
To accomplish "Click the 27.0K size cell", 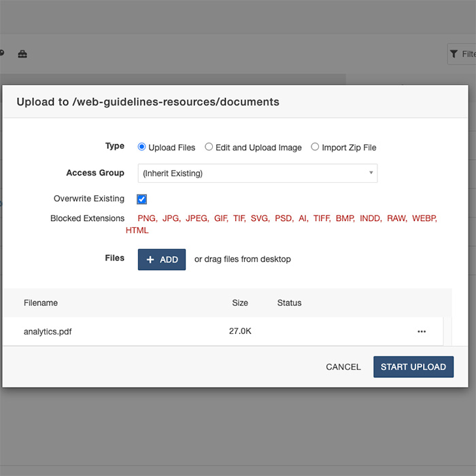I will pos(240,332).
